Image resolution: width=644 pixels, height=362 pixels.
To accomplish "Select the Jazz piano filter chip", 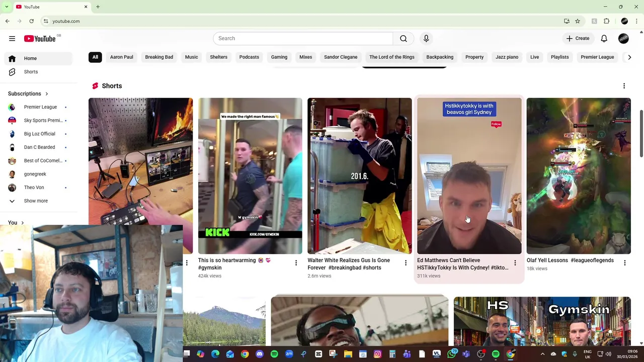I will click(x=507, y=57).
